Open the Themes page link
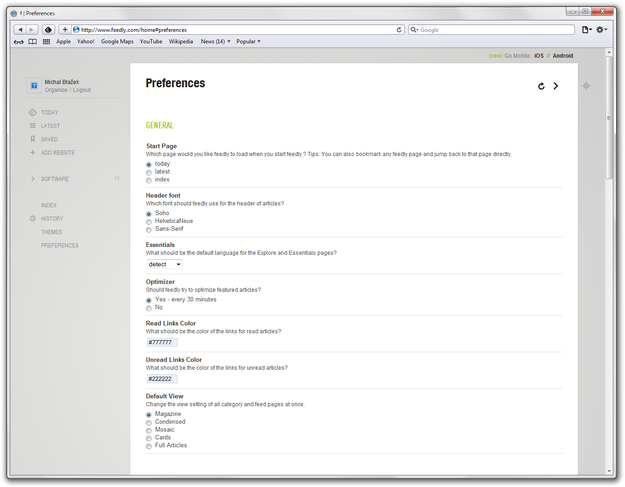 51,232
